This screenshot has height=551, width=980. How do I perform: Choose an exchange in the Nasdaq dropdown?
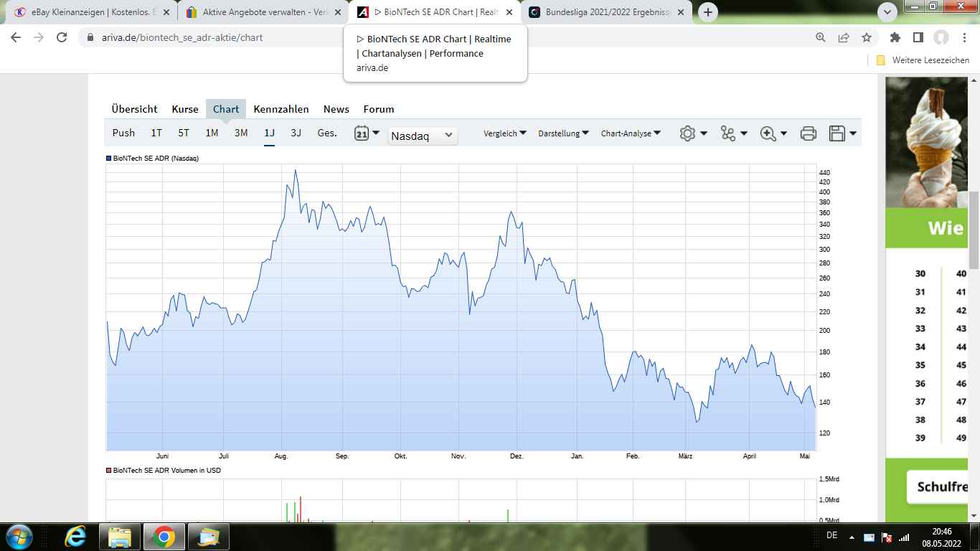423,135
